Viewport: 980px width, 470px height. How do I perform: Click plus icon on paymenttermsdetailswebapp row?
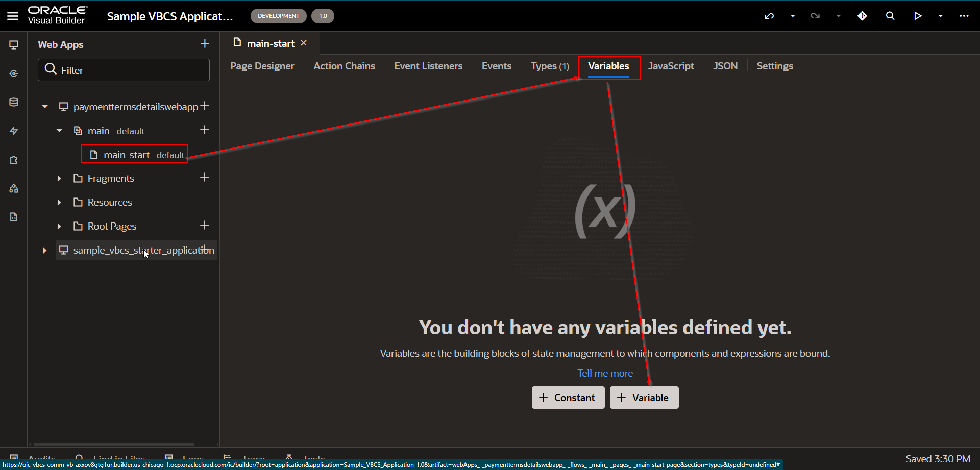pos(205,106)
